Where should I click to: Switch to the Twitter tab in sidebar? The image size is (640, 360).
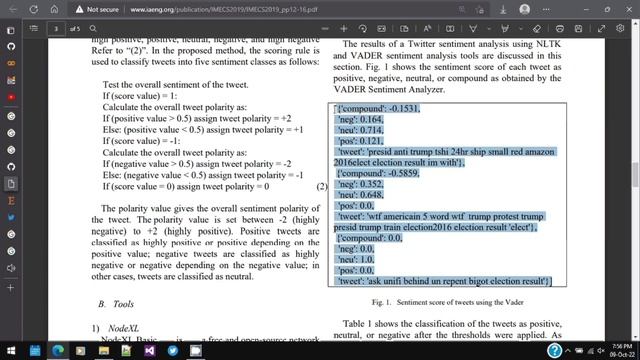(x=11, y=217)
